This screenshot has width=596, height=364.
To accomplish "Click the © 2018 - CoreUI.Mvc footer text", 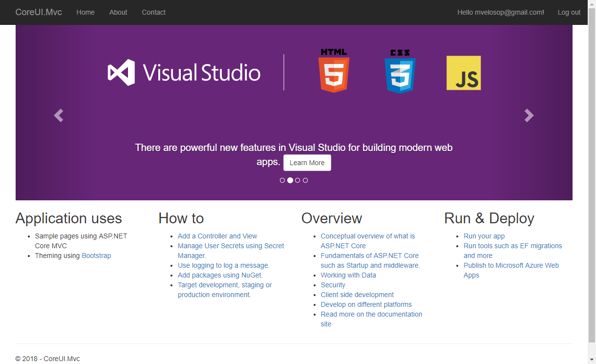I will tap(48, 359).
